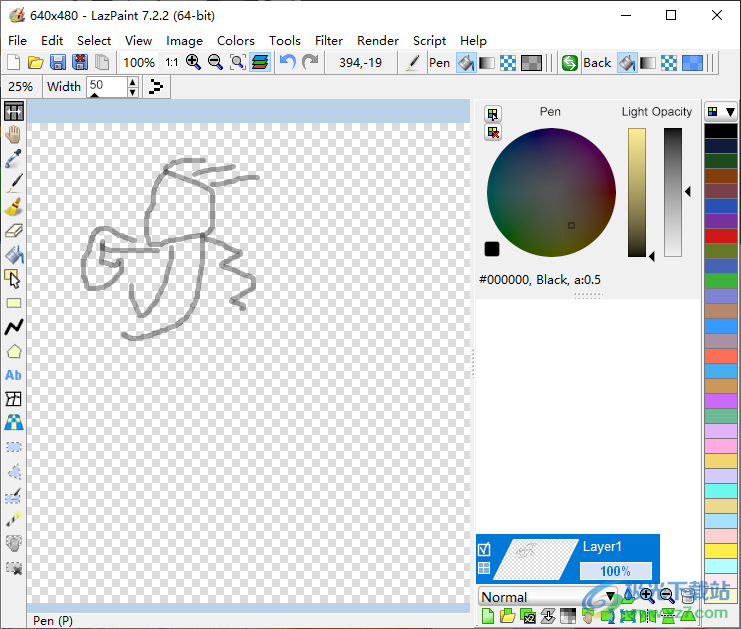
Task: Open the Script menu
Action: [429, 41]
